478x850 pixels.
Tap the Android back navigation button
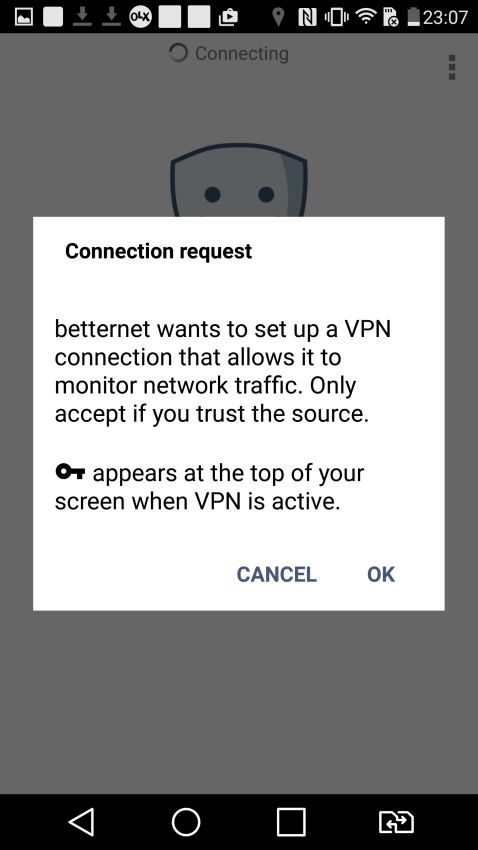(81, 822)
